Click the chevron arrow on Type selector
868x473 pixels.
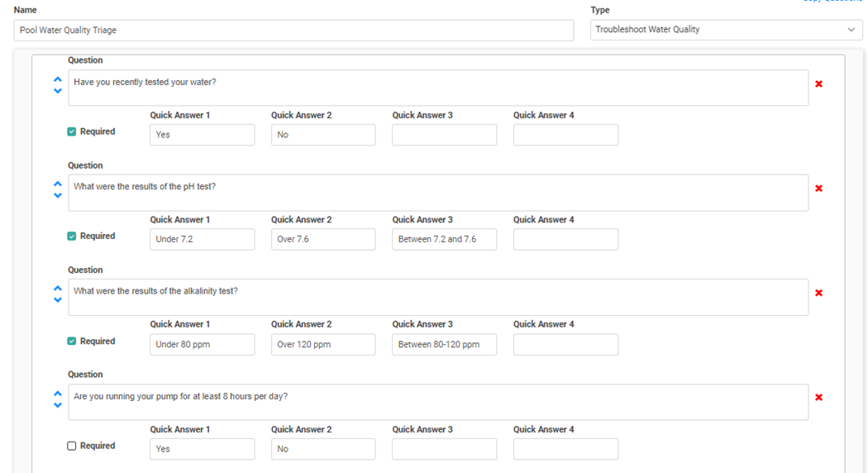[851, 30]
